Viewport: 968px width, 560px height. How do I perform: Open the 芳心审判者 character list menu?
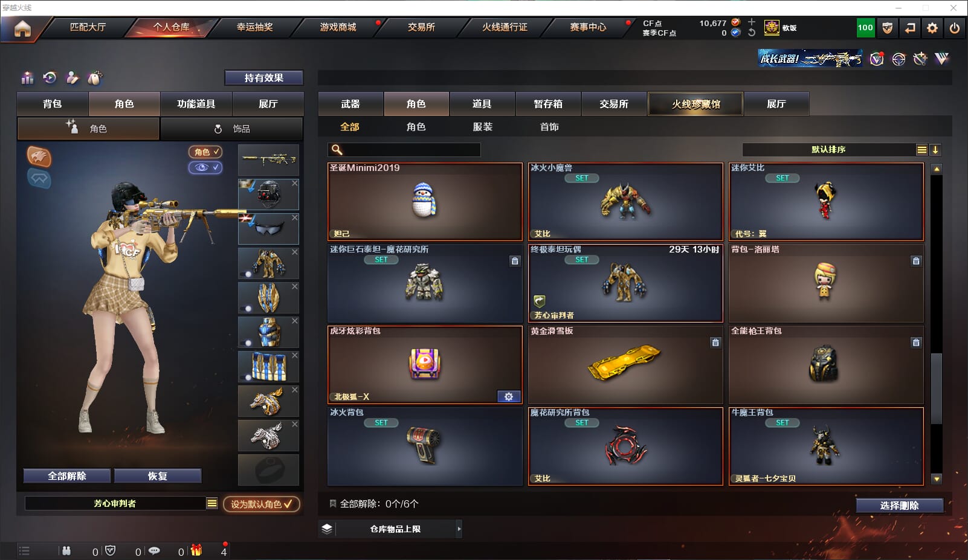click(x=212, y=503)
